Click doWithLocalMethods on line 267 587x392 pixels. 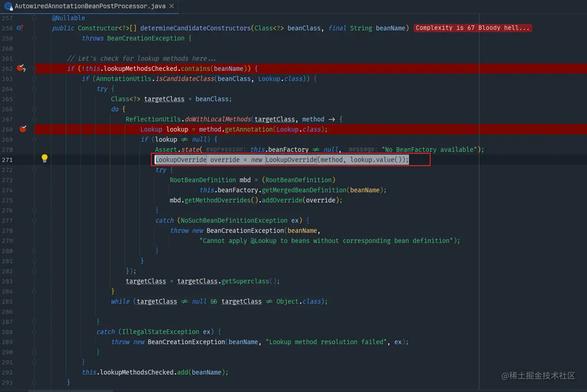point(218,119)
